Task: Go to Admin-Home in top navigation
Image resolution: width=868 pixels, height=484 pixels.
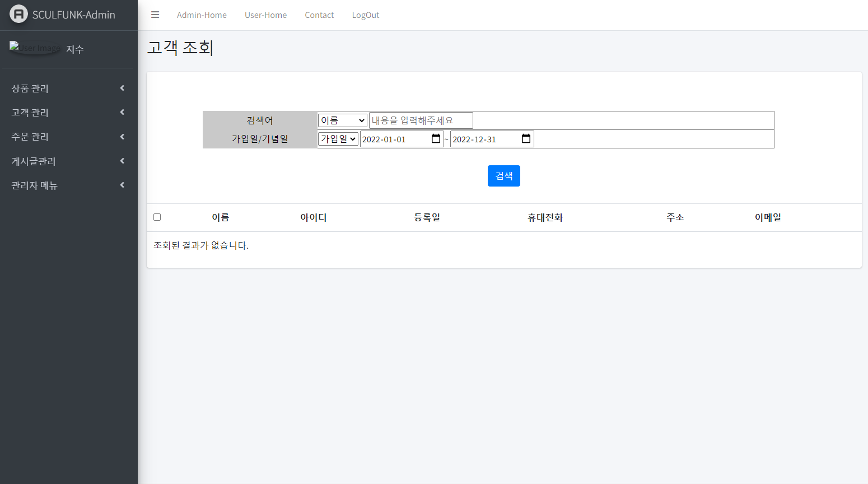Action: 202,15
